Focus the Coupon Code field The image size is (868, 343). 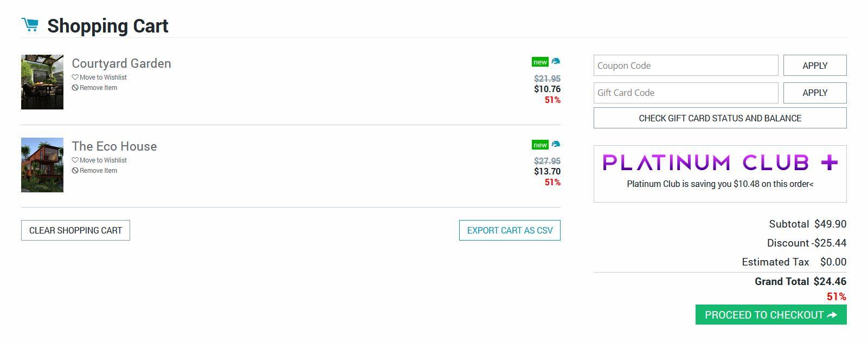pos(686,66)
